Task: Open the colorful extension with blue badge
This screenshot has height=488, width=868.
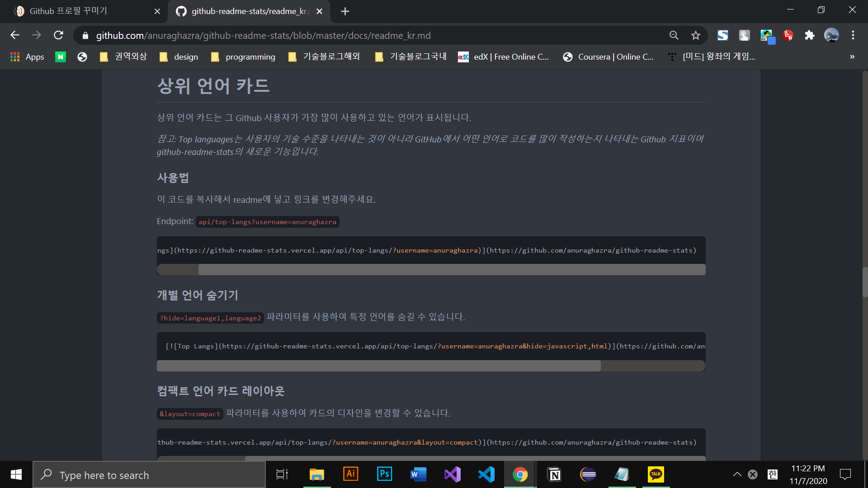Action: 767,36
